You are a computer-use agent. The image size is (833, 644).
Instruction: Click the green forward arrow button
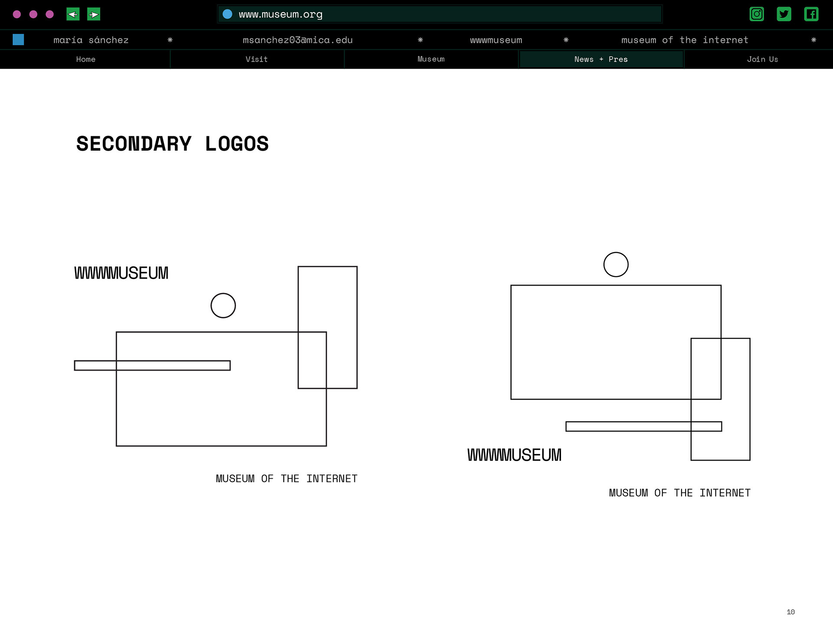(x=94, y=14)
